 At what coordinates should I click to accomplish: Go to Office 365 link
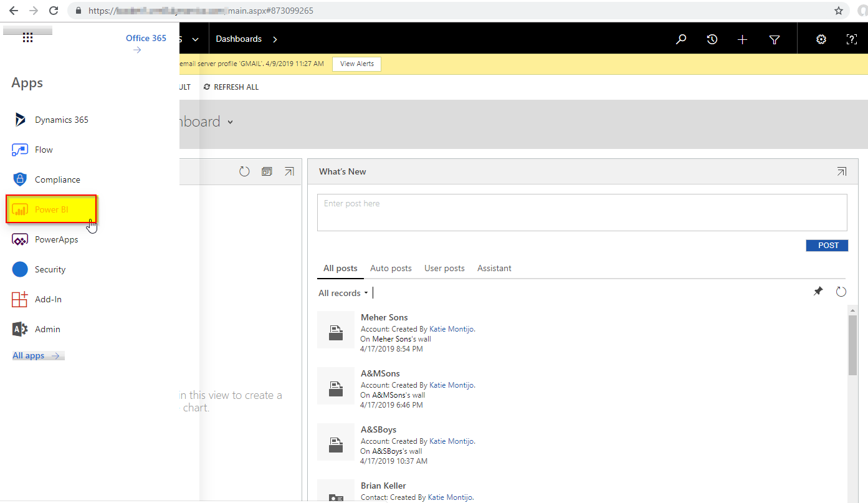pos(146,43)
